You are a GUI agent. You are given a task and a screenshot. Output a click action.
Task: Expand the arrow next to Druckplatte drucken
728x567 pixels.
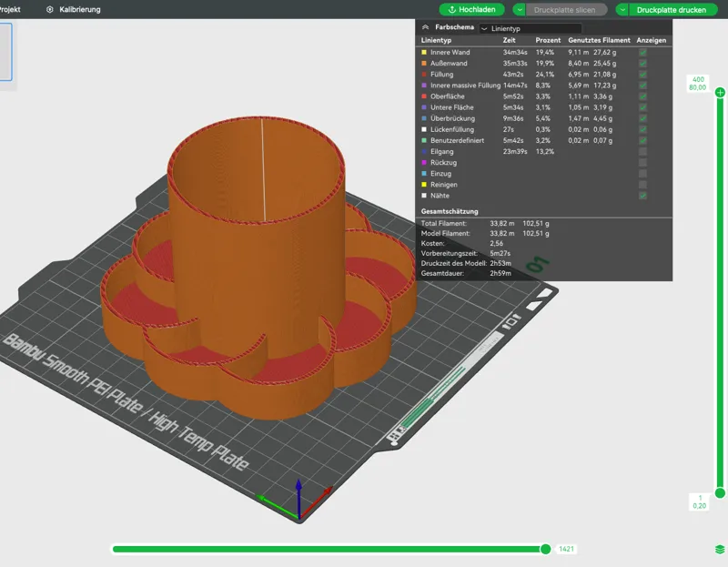coord(622,9)
